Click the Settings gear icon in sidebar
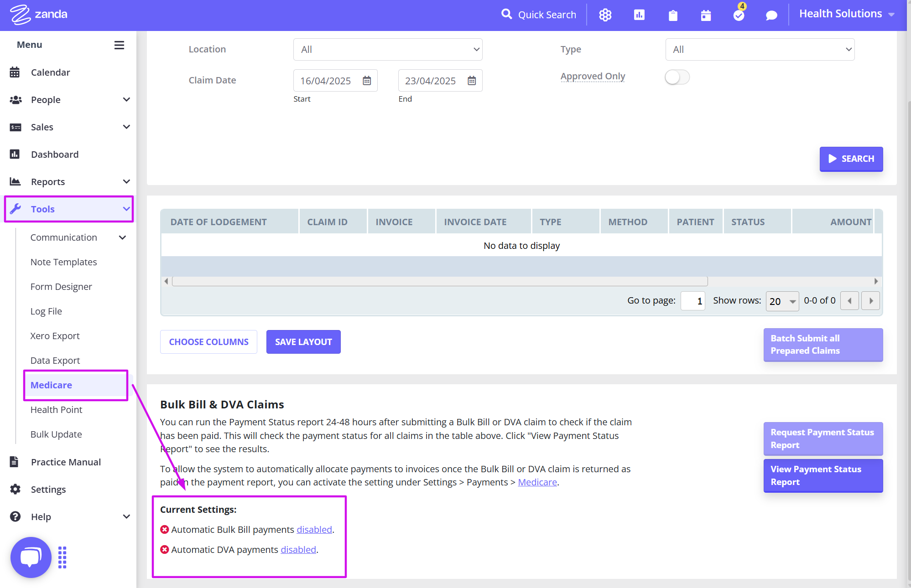The width and height of the screenshot is (911, 588). pos(16,489)
